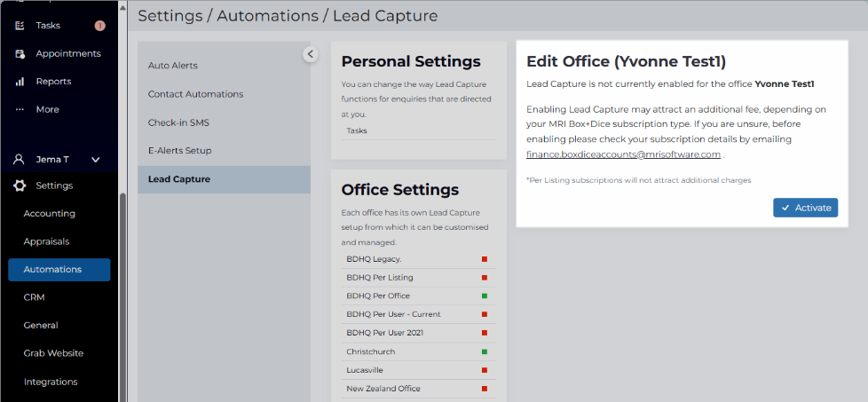
Task: Click the finance.boxdiceaccounts@mrisoftware.com email link
Action: tap(623, 154)
